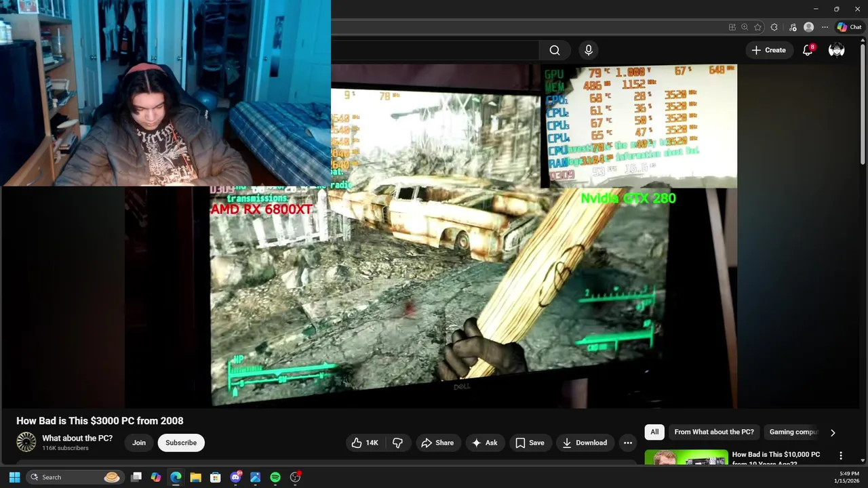Screen dimensions: 868x488
Task: Open Copilot Chat in Edge toolbar
Action: (x=849, y=27)
